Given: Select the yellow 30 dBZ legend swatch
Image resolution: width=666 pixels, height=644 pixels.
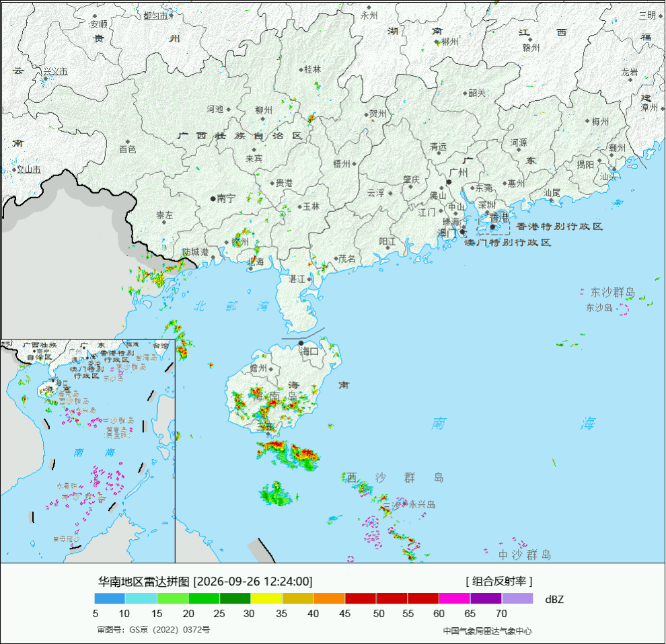Looking at the screenshot, I should tap(266, 598).
